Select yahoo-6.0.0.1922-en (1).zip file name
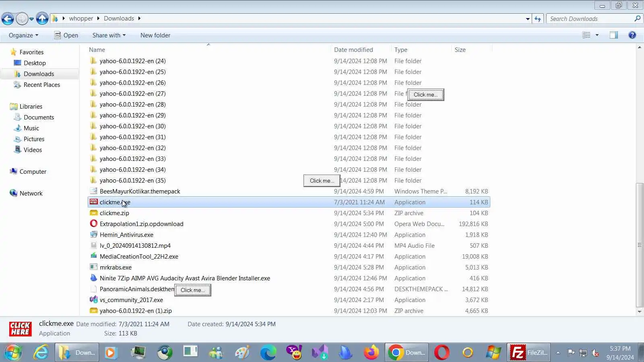 coord(136,311)
